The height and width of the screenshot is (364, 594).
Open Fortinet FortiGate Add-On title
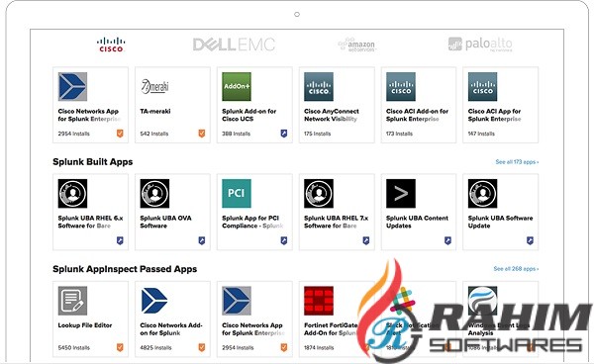331,329
